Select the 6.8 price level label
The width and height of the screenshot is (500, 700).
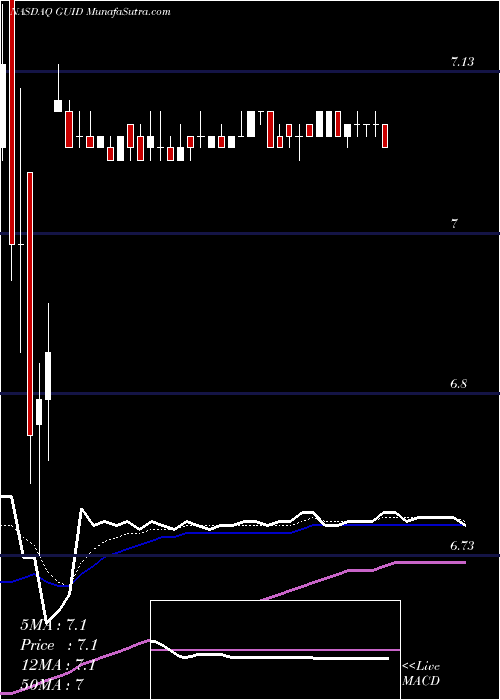click(x=459, y=383)
